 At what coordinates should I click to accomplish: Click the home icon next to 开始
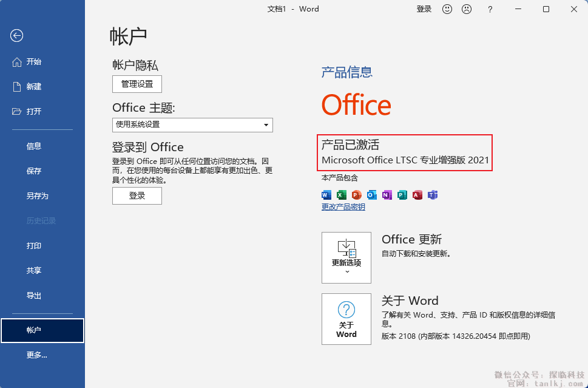pyautogui.click(x=17, y=62)
